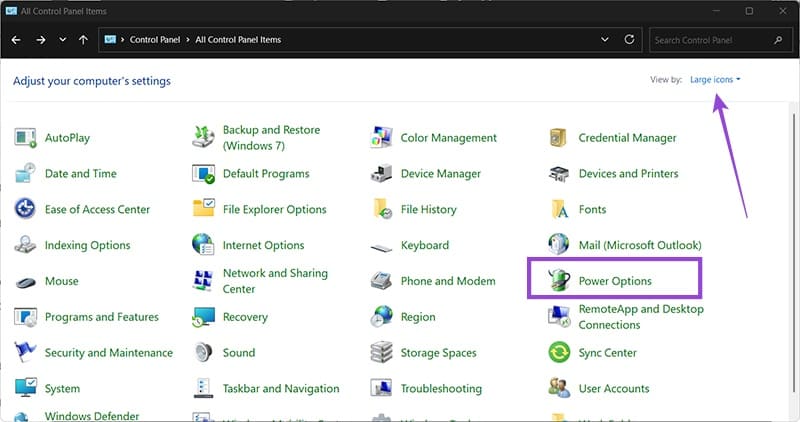
Task: Click the Recovery icon
Action: [x=203, y=317]
